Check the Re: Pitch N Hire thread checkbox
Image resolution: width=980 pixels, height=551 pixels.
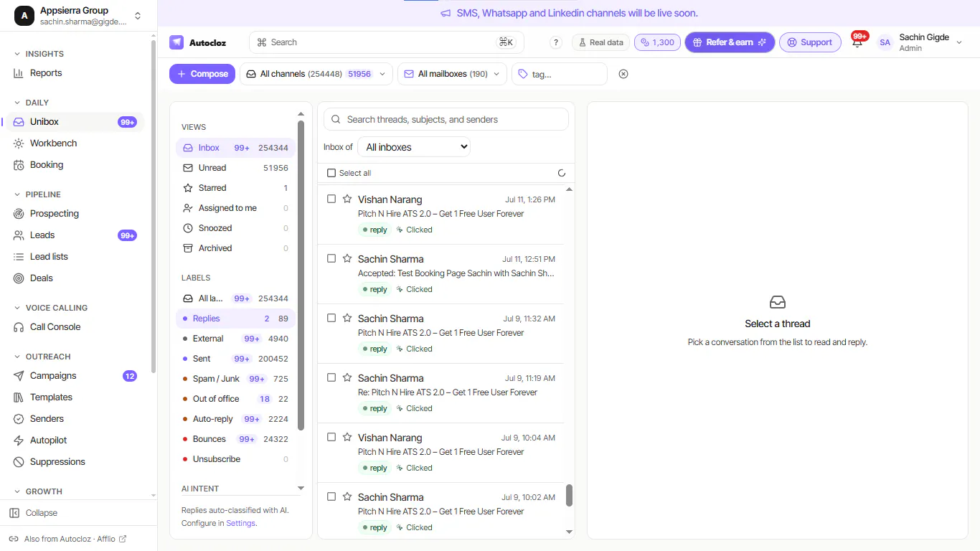(331, 377)
